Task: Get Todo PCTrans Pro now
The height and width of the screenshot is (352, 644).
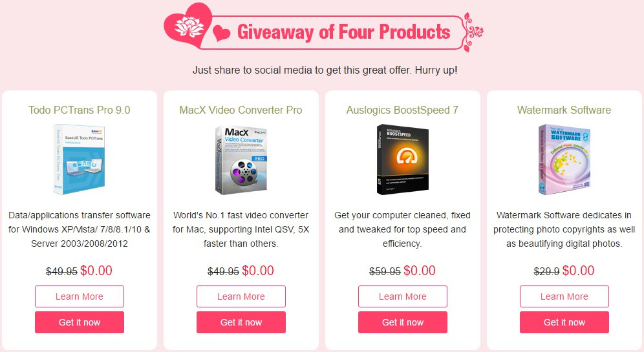Action: click(80, 322)
